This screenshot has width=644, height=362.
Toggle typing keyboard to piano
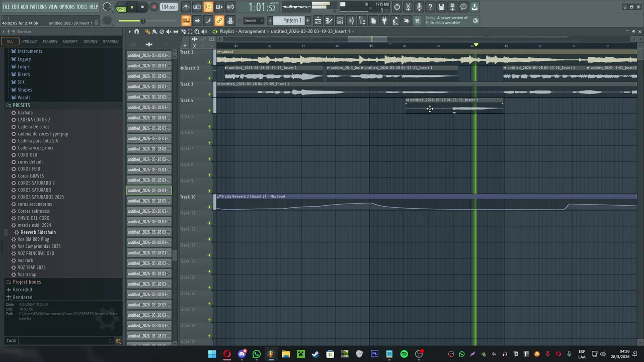[186, 21]
